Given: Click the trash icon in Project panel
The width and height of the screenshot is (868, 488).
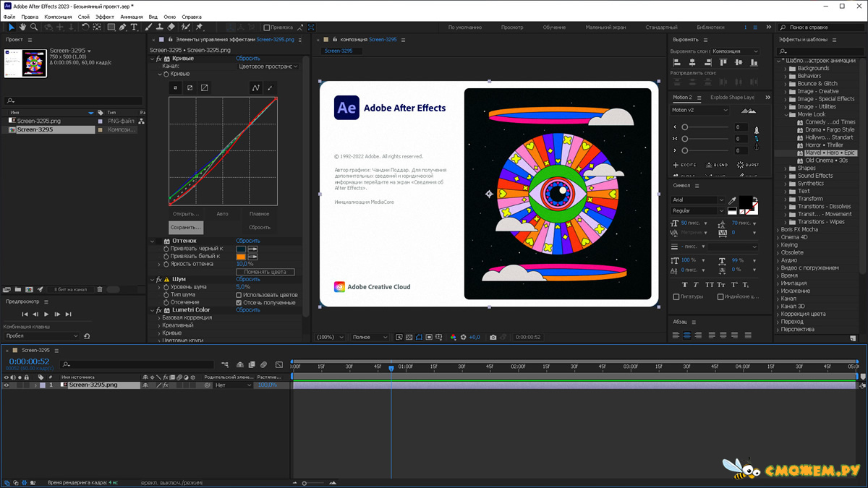Looking at the screenshot, I should 100,289.
